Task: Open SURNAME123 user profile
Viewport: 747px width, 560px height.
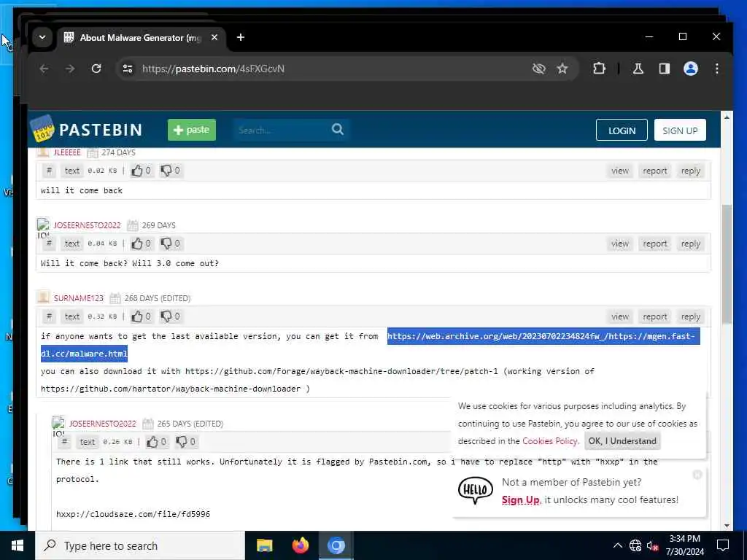Action: coord(78,298)
